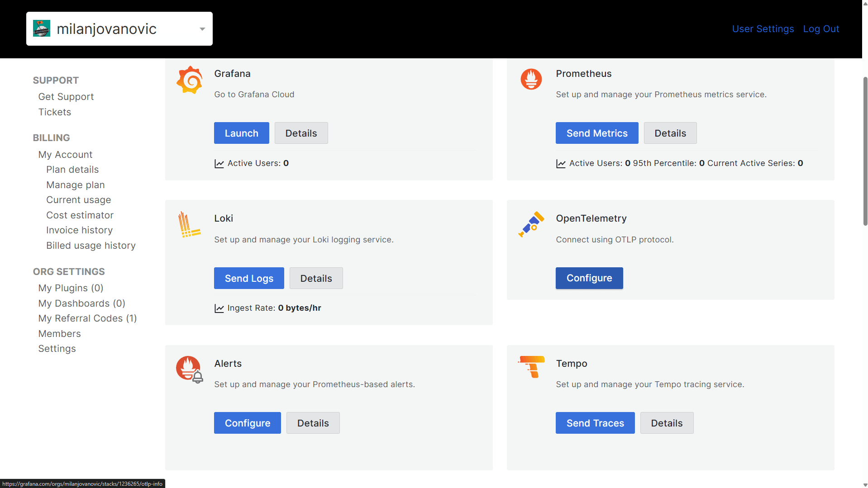Click the Tempo tracing icon
This screenshot has width=868, height=488.
tap(531, 367)
